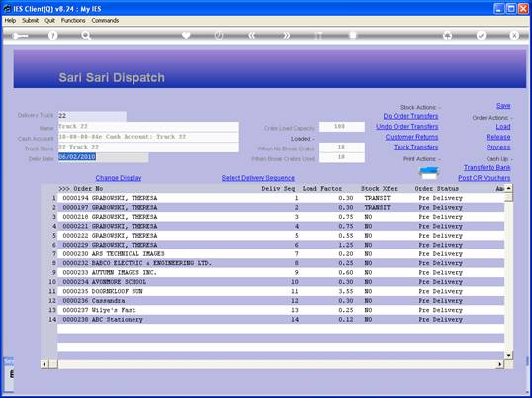
Task: Click the heart favorites icon
Action: pyautogui.click(x=186, y=36)
